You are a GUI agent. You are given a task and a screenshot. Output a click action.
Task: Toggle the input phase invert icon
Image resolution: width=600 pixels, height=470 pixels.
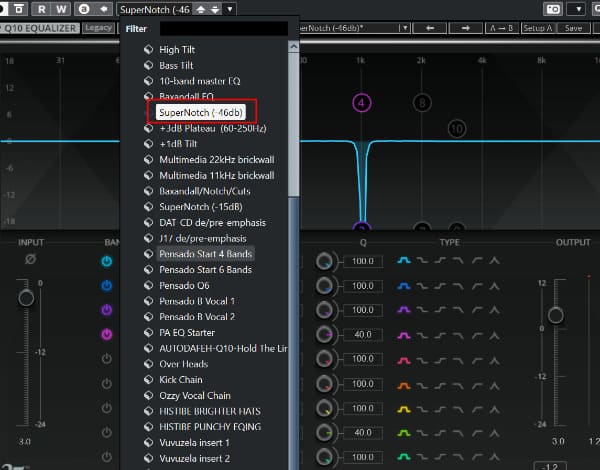coord(31,259)
